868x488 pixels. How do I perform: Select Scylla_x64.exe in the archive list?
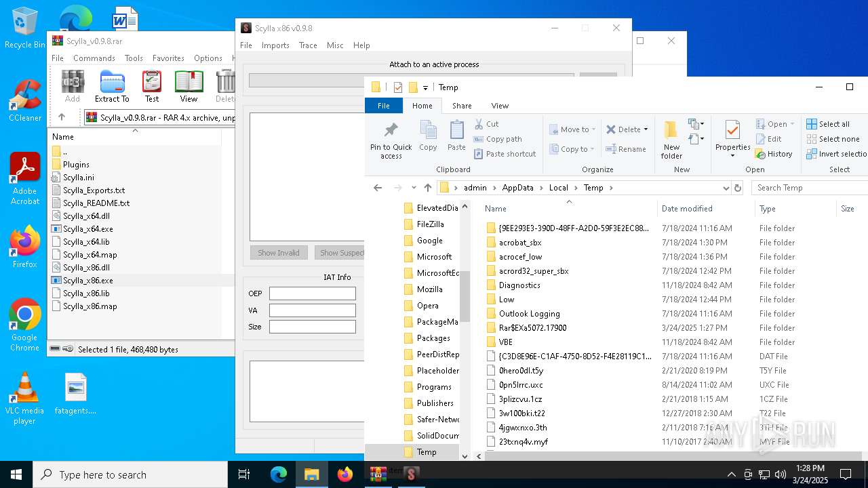tap(88, 229)
